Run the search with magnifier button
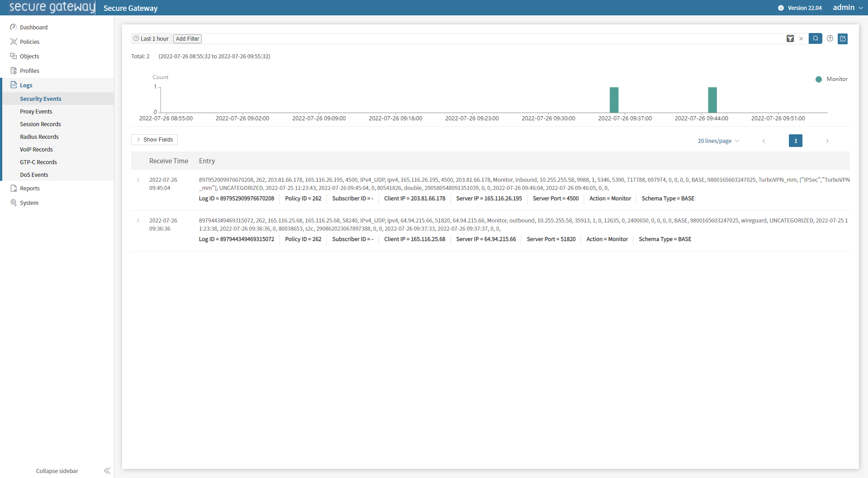 815,39
